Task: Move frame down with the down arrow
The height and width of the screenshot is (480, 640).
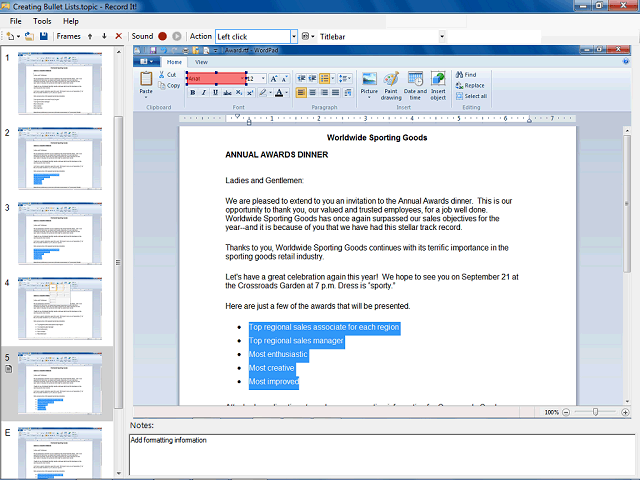Action: (104, 36)
